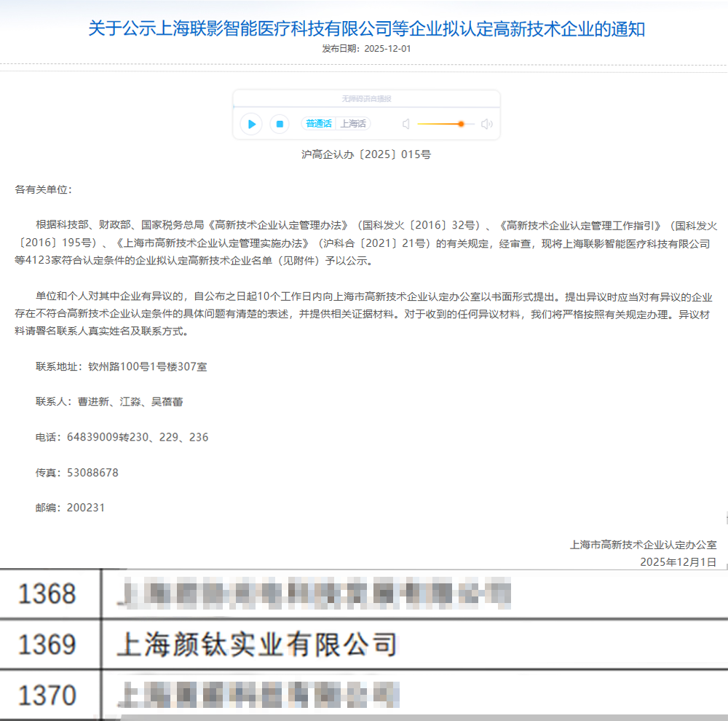Click table row number 1369

click(47, 645)
